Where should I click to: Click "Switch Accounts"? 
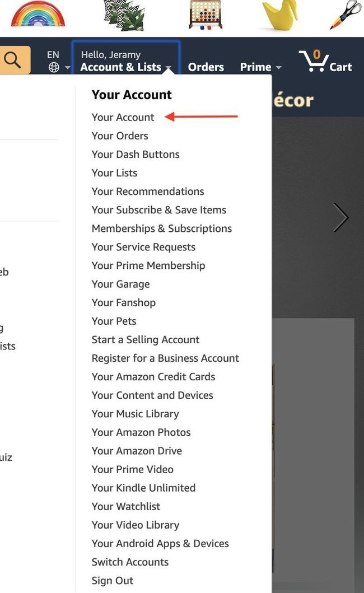(x=130, y=562)
